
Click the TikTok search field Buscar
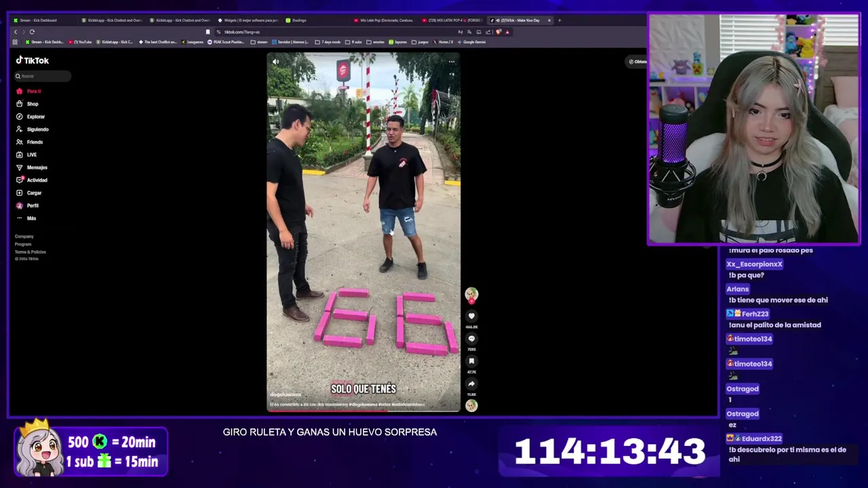point(43,76)
